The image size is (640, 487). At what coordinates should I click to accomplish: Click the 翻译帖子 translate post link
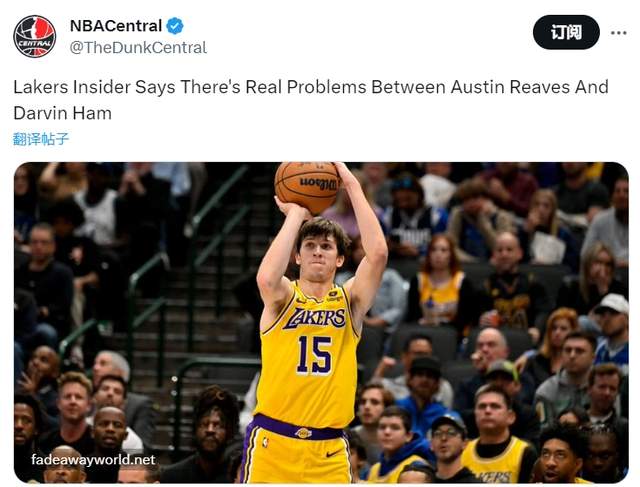[41, 139]
